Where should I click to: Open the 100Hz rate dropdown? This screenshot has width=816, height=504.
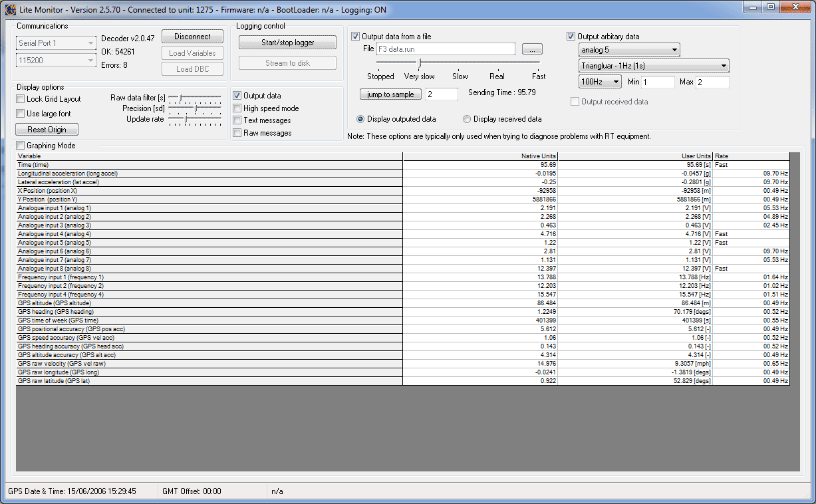600,82
